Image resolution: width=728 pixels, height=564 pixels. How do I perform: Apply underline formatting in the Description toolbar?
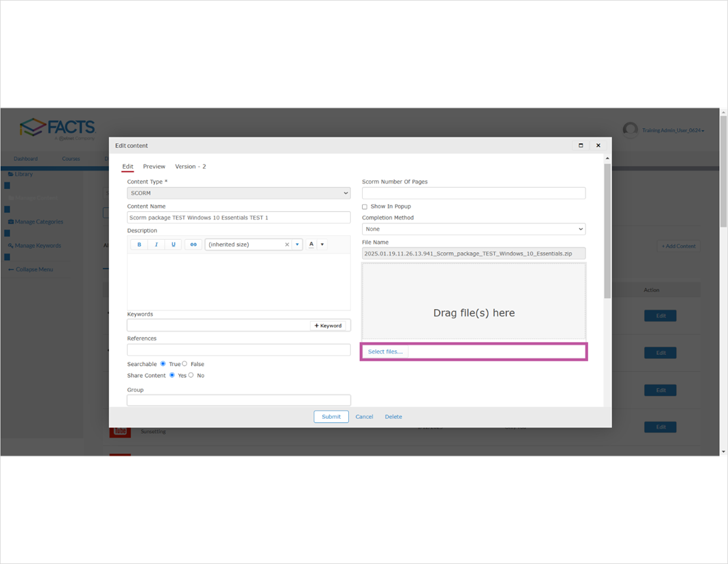[x=172, y=244]
